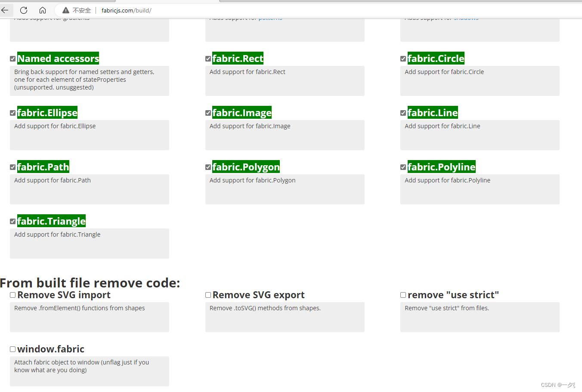
Task: Go to the browser home icon
Action: click(43, 10)
